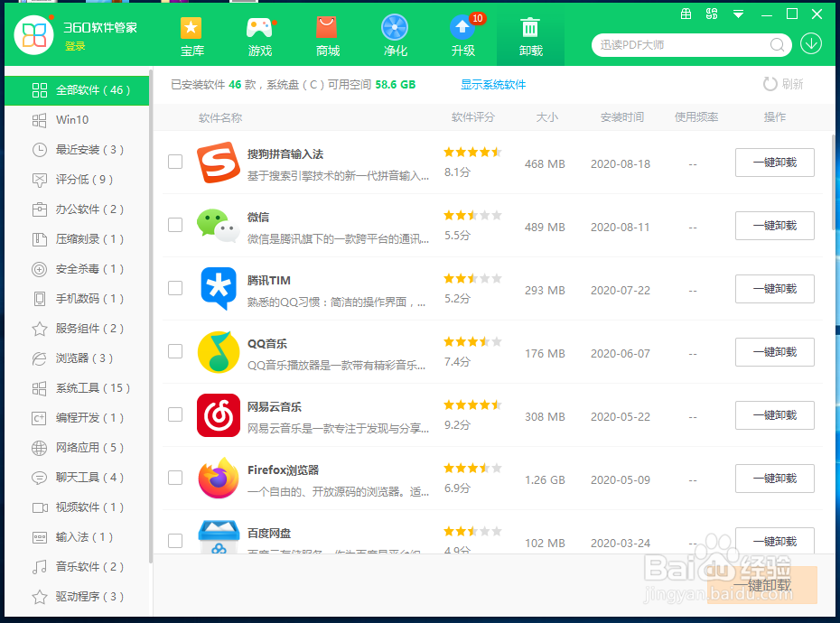840x623 pixels.
Task: Select the 卸载 uninstall tab
Action: tap(531, 36)
